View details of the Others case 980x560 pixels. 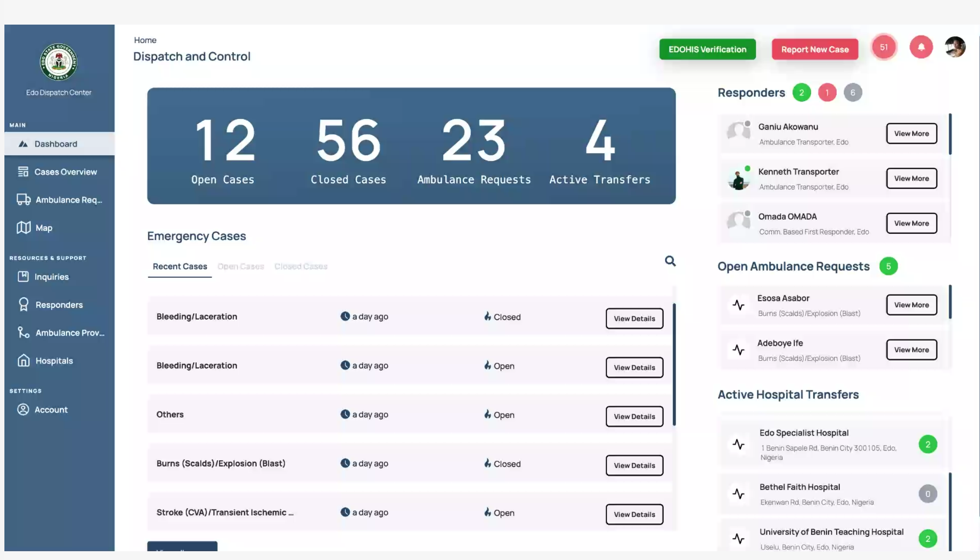pos(634,416)
